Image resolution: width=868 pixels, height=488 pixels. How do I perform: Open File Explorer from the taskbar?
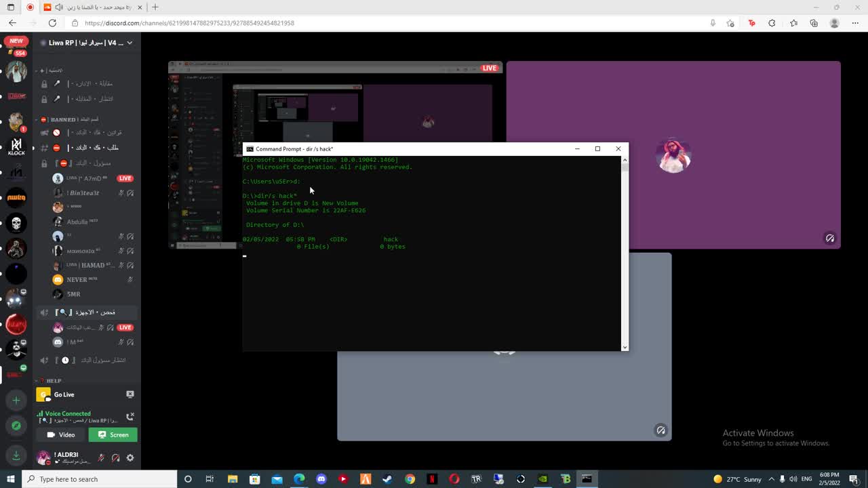[232, 479]
